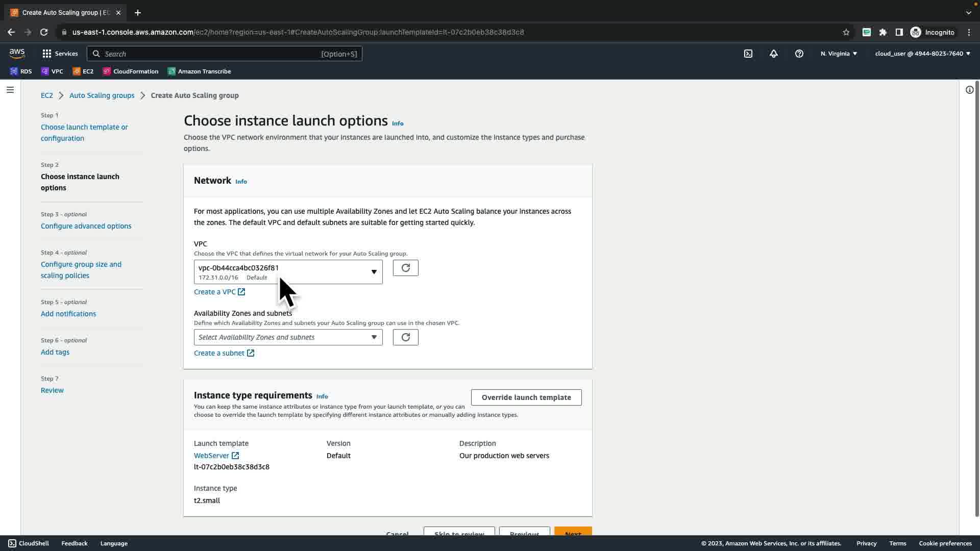This screenshot has height=551, width=980.
Task: Open the EC2 bookmark shortcut
Action: 83,71
